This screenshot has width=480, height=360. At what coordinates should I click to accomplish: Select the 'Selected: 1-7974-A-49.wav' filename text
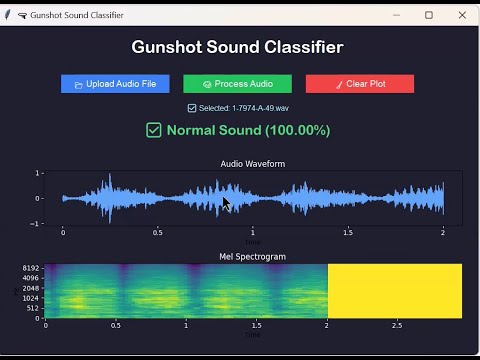244,108
